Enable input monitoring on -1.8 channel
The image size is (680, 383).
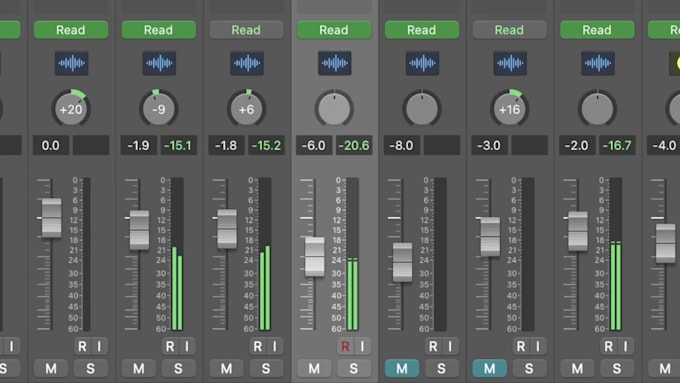(x=275, y=346)
